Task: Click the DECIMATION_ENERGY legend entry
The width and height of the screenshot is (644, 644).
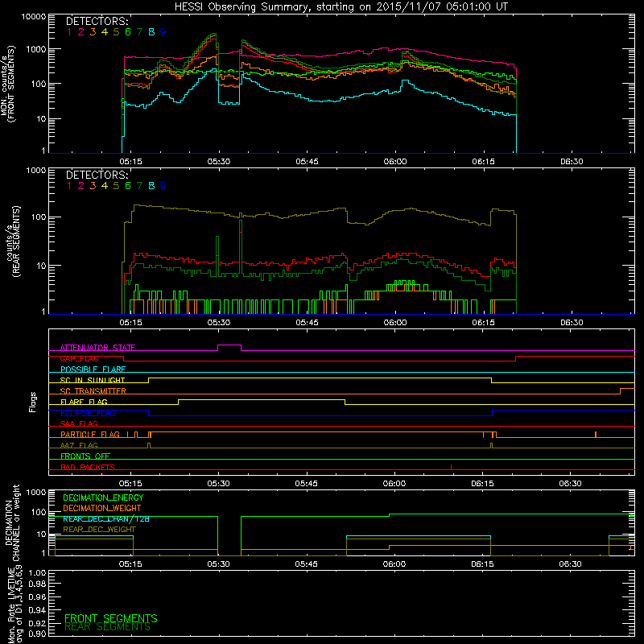Action: point(103,497)
